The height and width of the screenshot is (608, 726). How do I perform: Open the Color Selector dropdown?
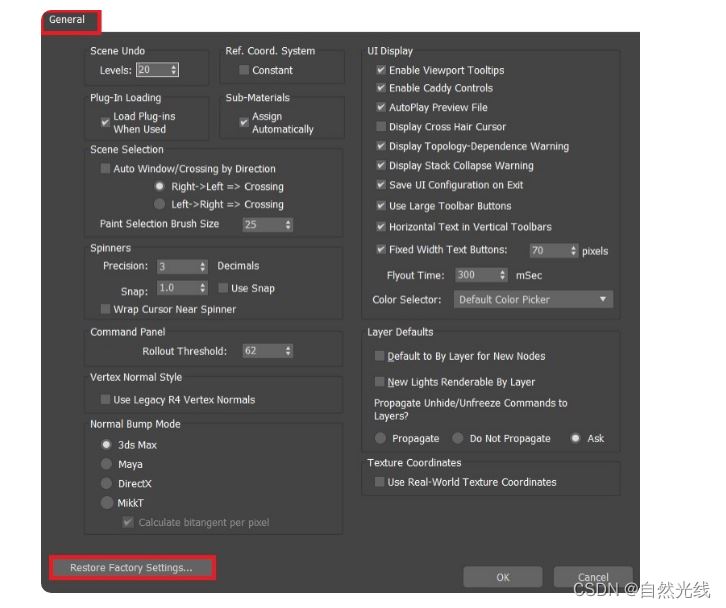coord(534,299)
